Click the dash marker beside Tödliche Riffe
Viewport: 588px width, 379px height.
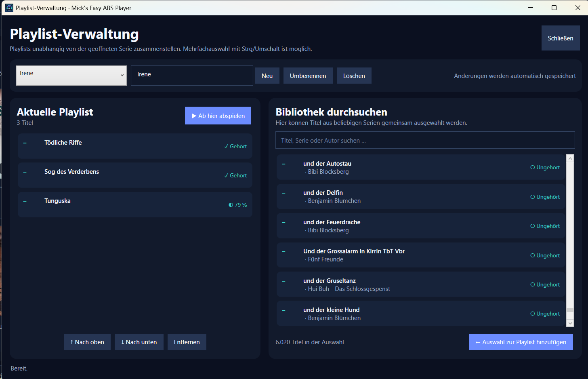25,143
